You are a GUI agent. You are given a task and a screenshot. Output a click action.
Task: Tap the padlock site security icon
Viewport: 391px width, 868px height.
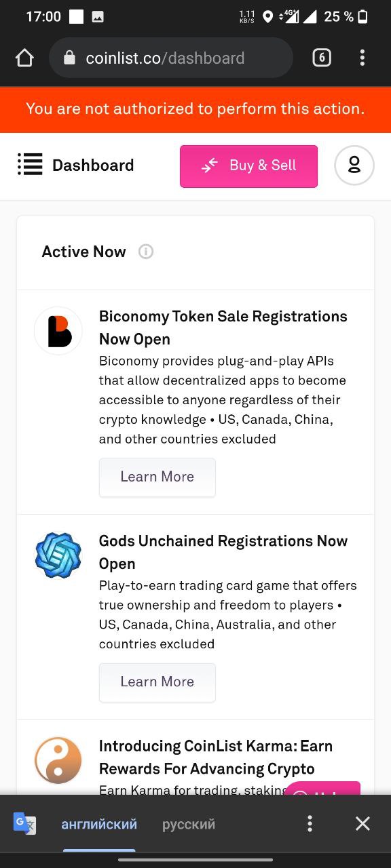[69, 58]
